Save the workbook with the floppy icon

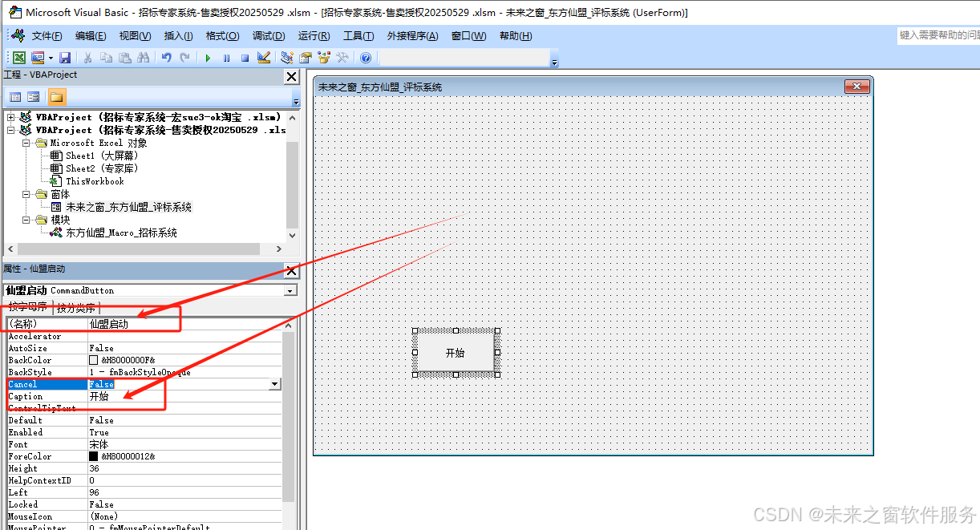tap(65, 58)
